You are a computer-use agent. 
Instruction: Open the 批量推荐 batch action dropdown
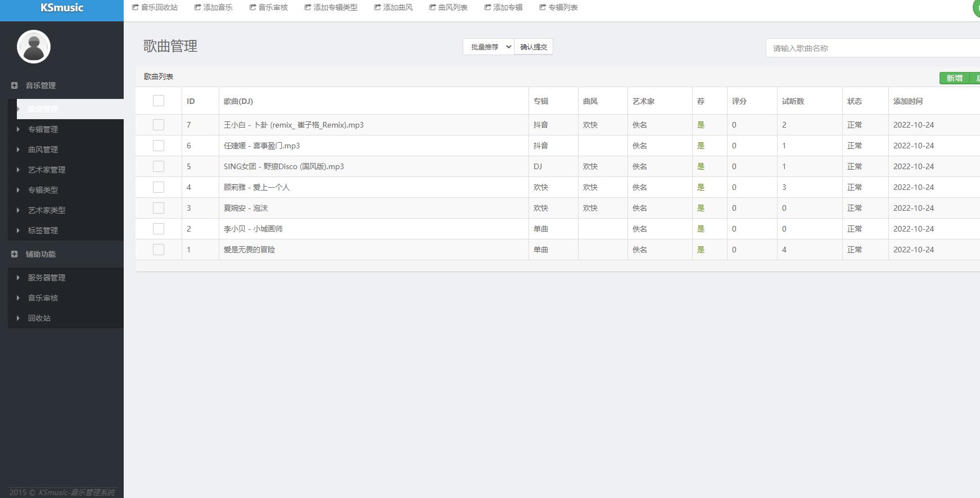coord(488,47)
